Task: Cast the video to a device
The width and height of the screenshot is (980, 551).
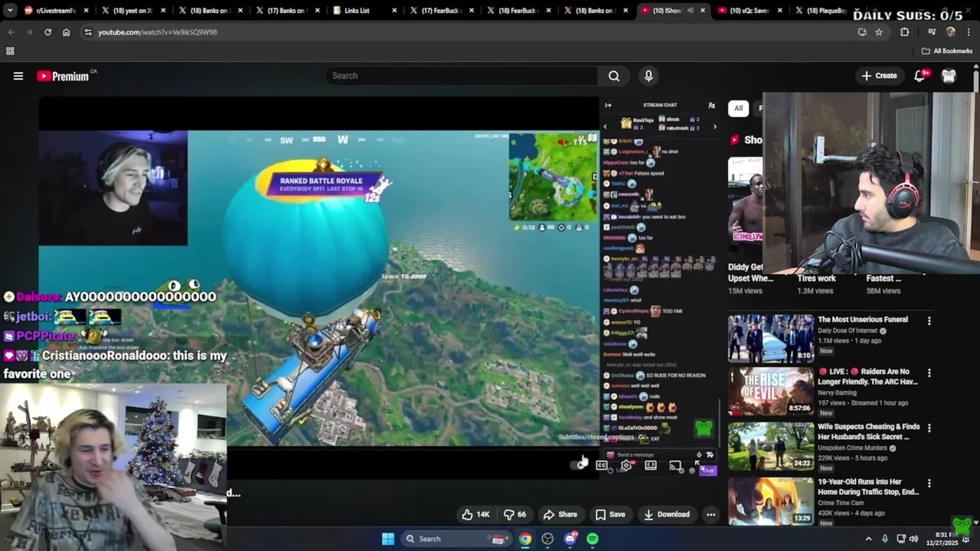Action: 675,465
